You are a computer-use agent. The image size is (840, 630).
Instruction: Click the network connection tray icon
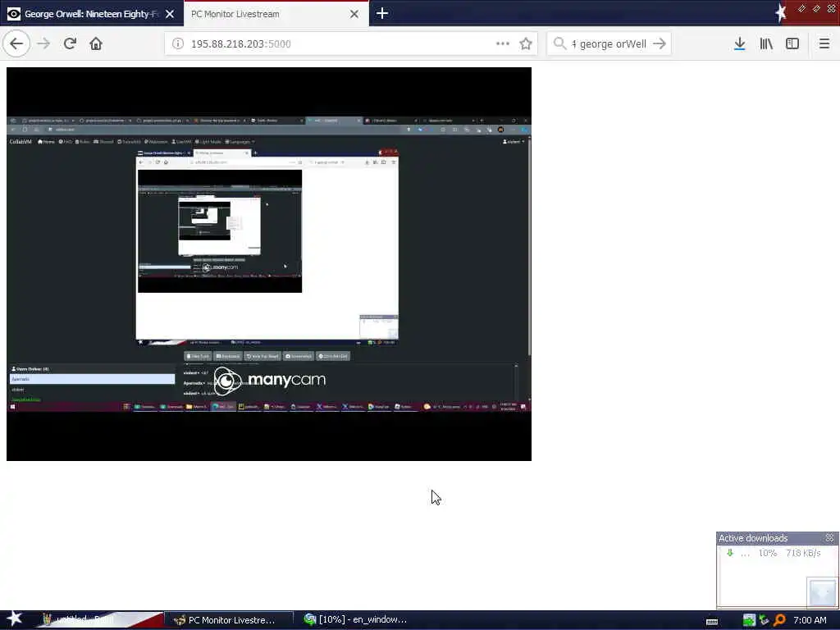pos(764,620)
